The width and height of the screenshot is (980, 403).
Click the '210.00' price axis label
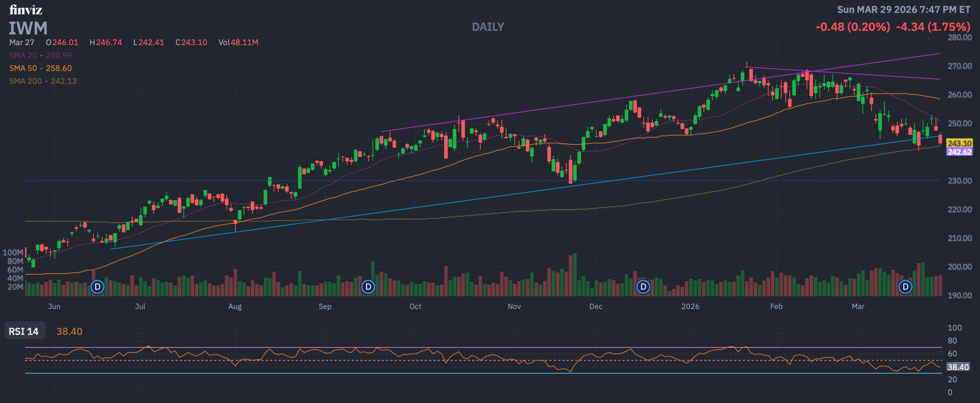(960, 238)
